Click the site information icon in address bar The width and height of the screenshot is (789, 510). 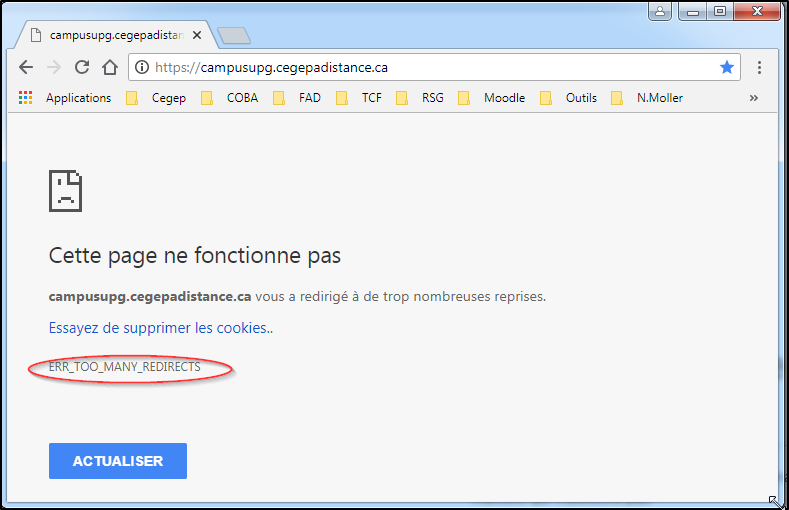click(142, 68)
